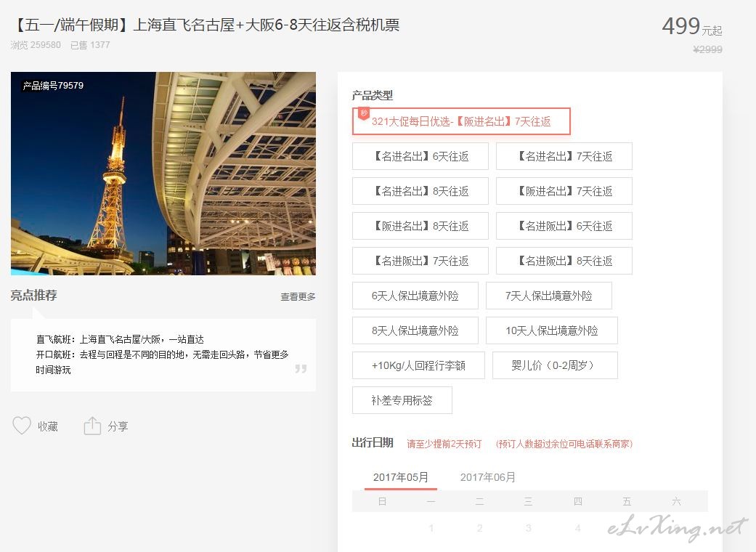This screenshot has width=756, height=552.
Task: Select 【名进阪出】8天往返 option
Action: pyautogui.click(x=564, y=261)
